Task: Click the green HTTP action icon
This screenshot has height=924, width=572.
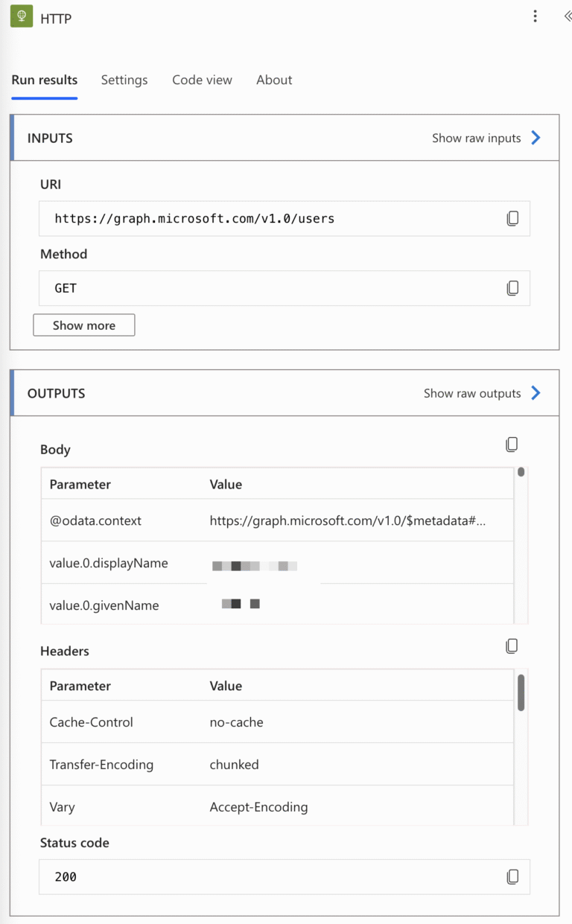Action: (x=21, y=17)
